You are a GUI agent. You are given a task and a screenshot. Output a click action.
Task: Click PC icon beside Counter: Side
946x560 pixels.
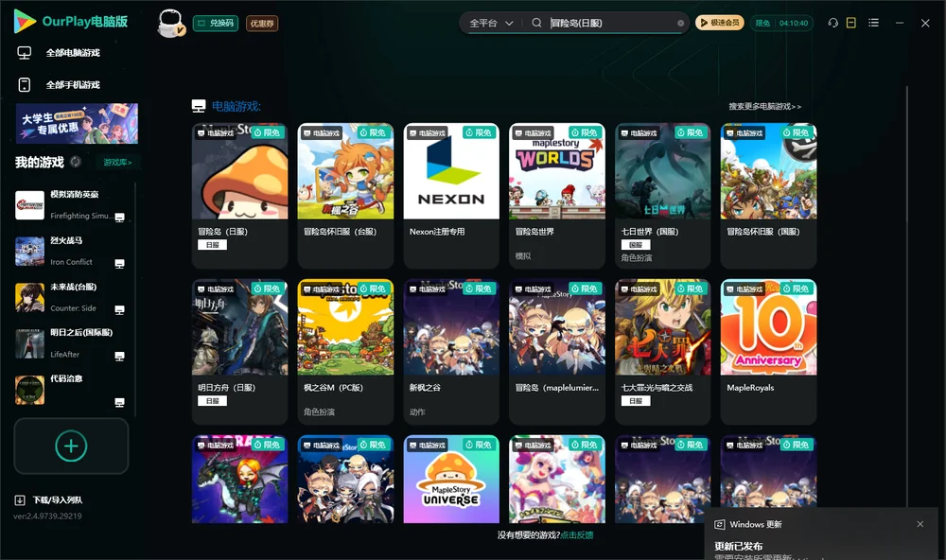click(x=119, y=310)
